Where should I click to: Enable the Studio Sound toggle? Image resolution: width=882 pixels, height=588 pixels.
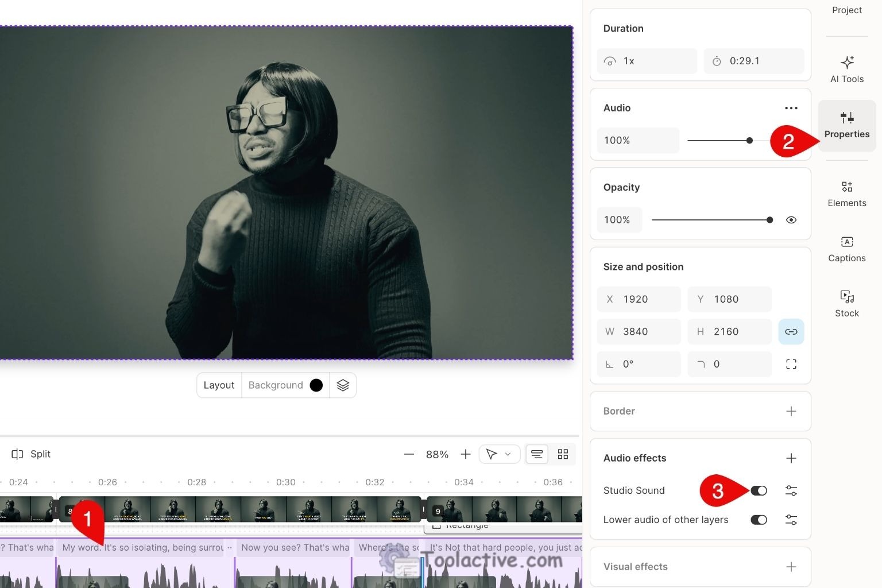pos(759,490)
